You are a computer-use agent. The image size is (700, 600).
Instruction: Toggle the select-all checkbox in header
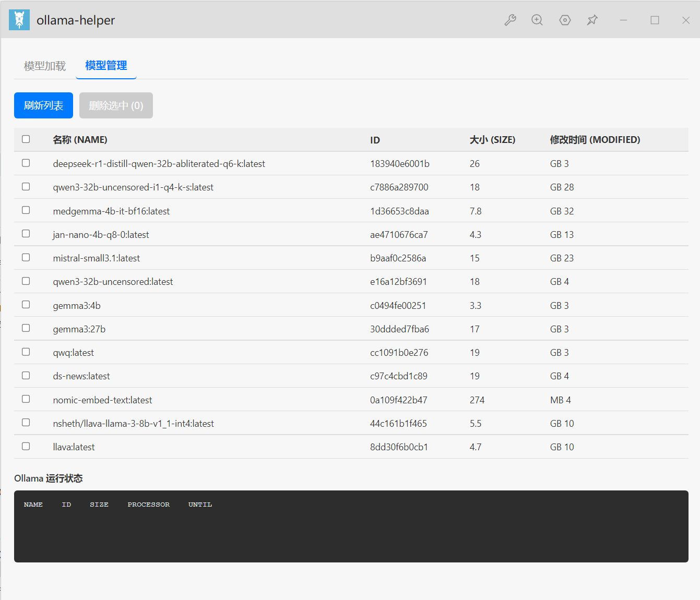pos(26,139)
